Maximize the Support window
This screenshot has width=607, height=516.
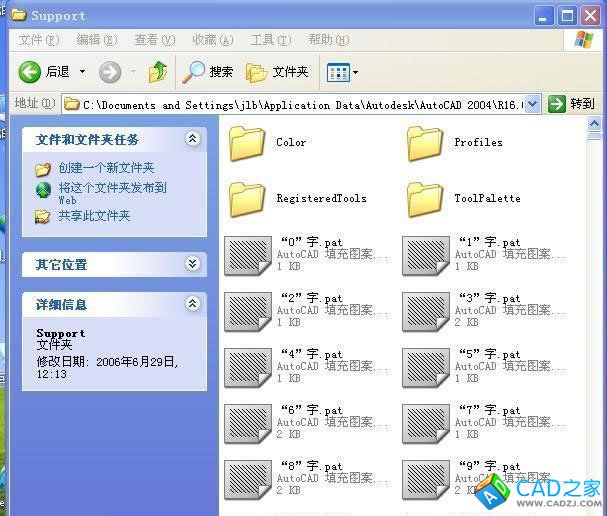pyautogui.click(x=568, y=16)
